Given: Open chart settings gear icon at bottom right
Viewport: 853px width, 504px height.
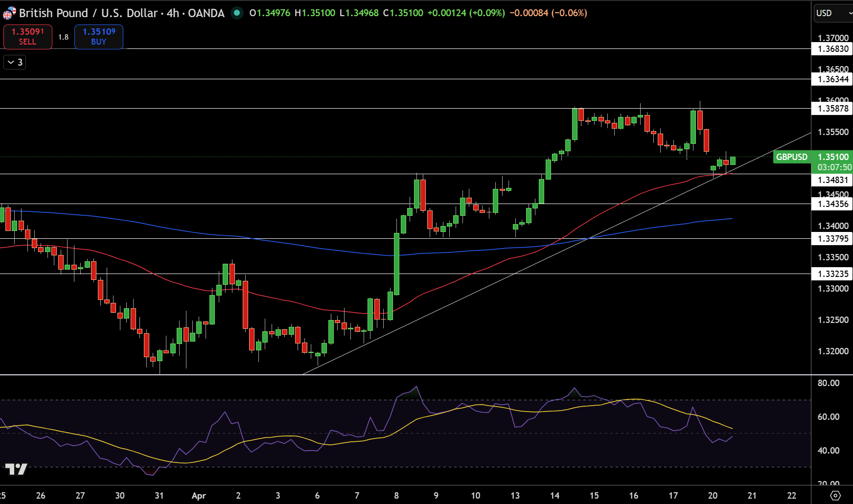Looking at the screenshot, I should click(835, 495).
